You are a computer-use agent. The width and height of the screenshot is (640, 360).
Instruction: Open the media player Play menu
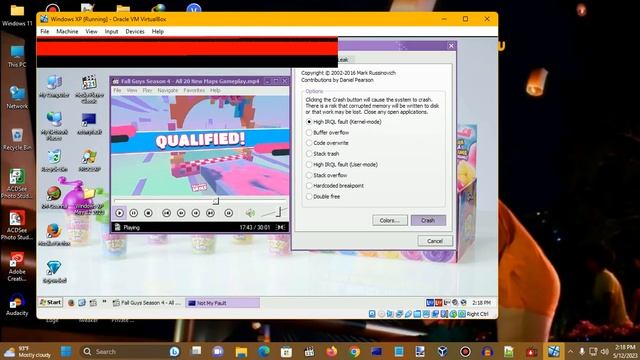click(x=147, y=90)
